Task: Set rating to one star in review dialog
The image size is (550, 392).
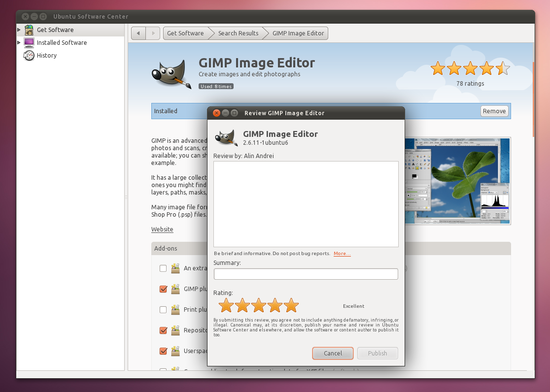Action: (x=226, y=305)
